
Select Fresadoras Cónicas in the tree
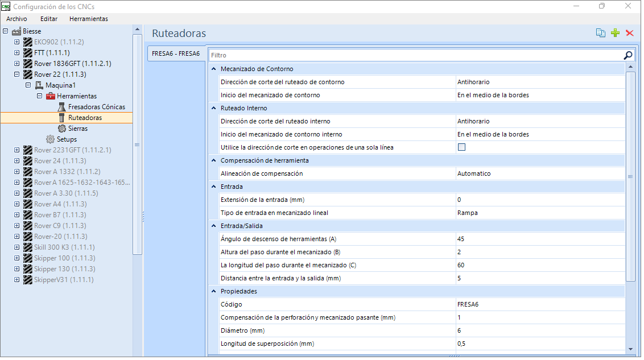point(97,107)
